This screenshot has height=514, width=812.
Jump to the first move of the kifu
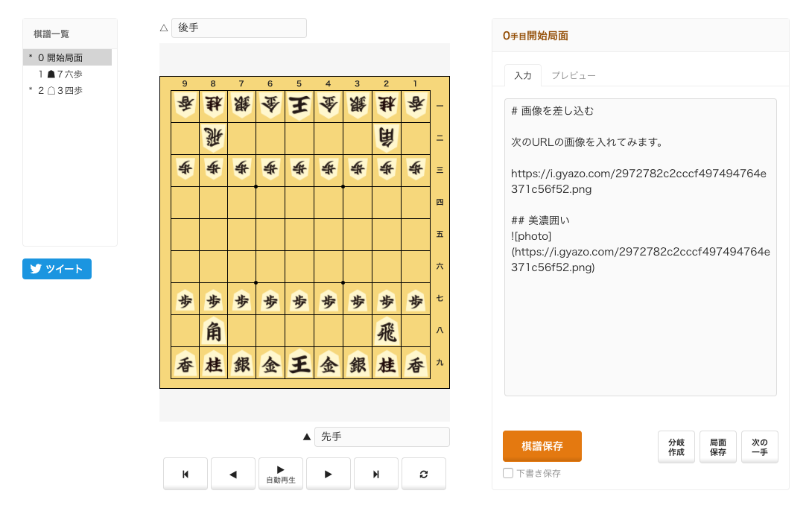[185, 474]
